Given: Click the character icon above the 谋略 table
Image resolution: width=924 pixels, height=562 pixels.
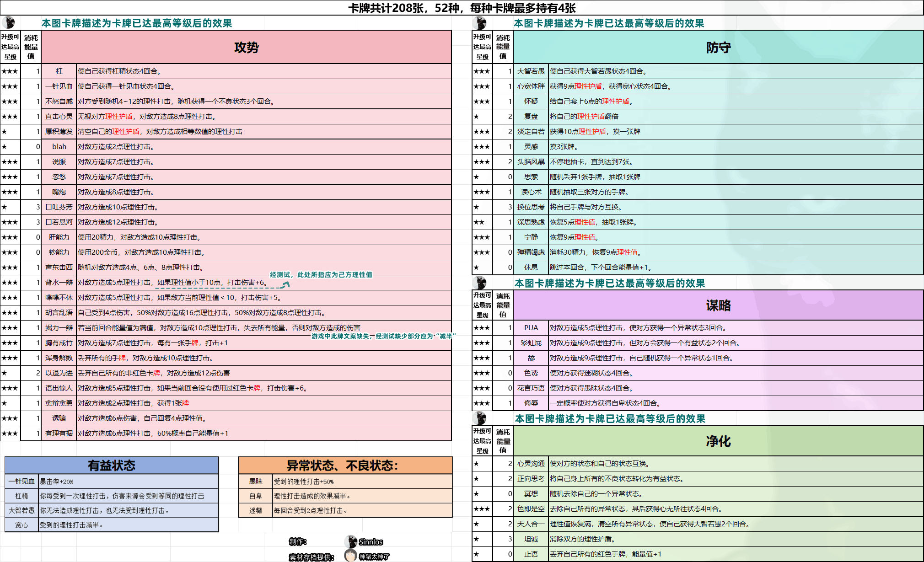Looking at the screenshot, I should tap(480, 283).
